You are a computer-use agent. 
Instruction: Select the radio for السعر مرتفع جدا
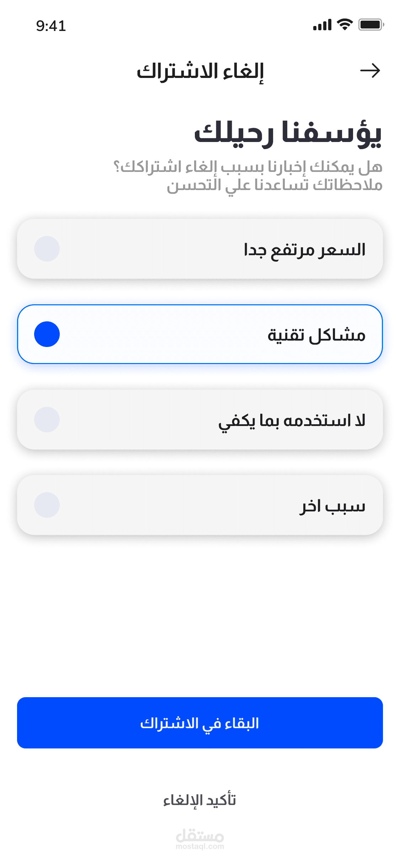point(47,249)
